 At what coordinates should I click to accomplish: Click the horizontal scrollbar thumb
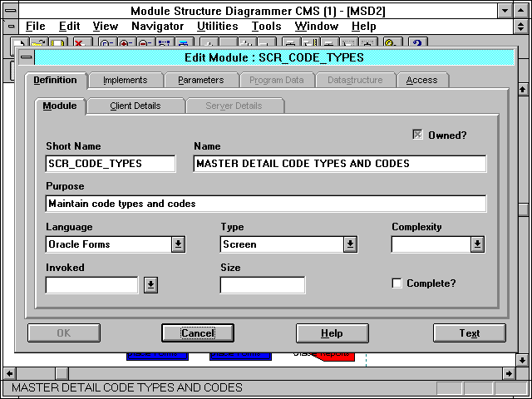[x=62, y=372]
